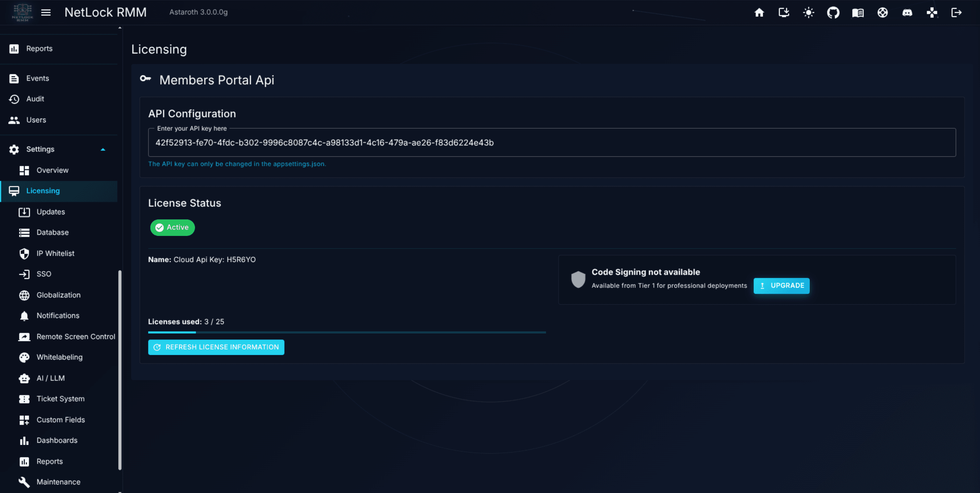Open IP Whitelist settings

click(x=59, y=253)
